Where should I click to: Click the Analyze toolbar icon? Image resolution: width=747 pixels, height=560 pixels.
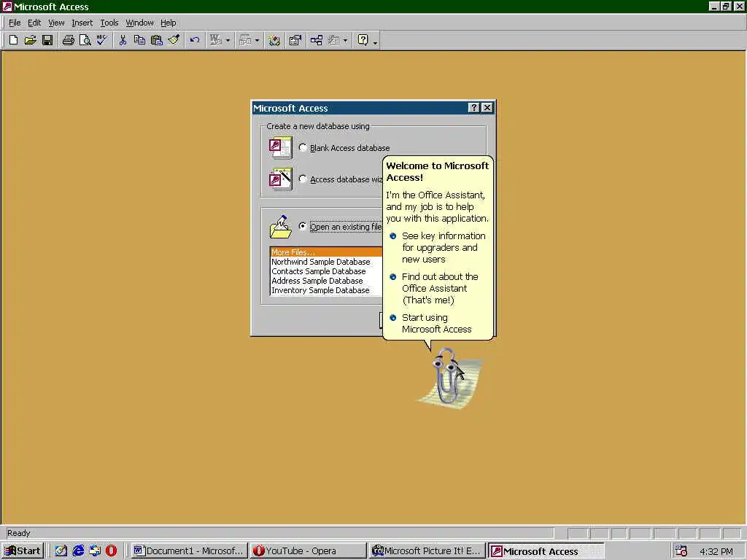[x=245, y=40]
